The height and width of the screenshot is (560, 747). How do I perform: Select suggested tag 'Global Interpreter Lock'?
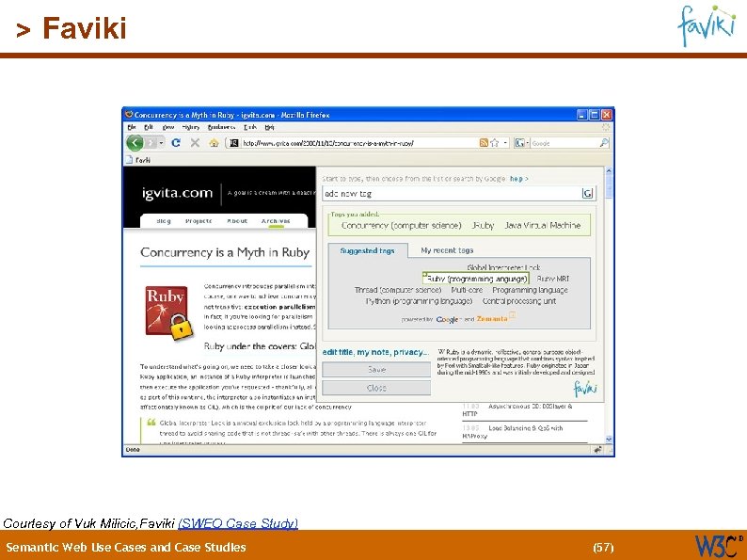coord(503,267)
